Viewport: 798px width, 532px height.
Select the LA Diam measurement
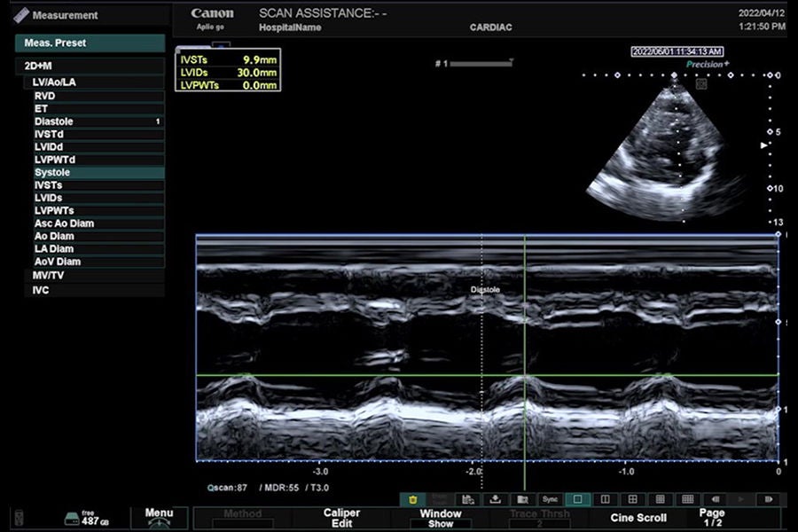click(98, 248)
